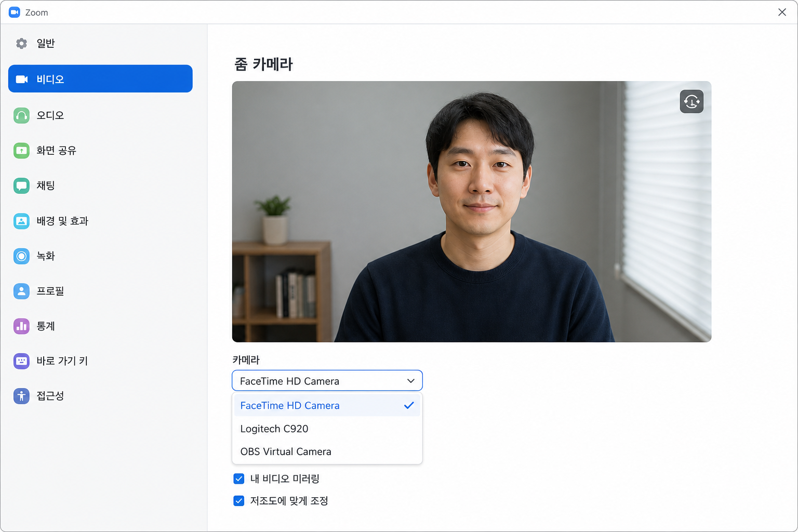The image size is (798, 532).
Task: Click the Keyboard Shortcuts icon
Action: tap(21, 361)
